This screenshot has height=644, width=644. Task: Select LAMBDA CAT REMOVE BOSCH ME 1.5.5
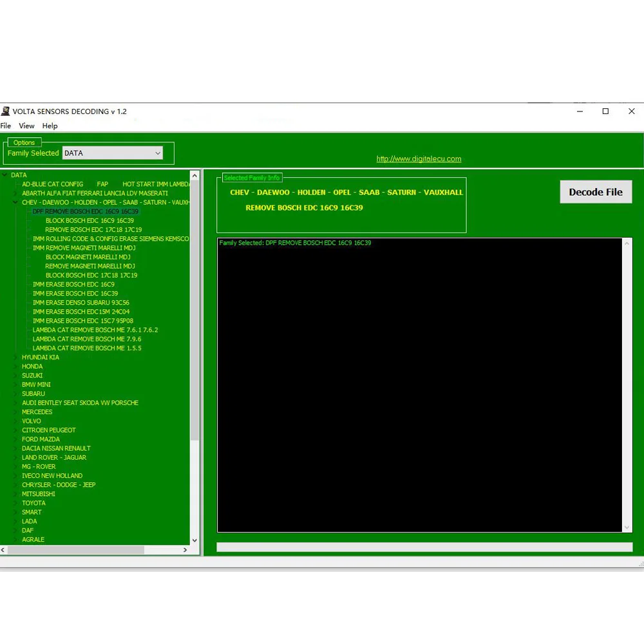click(x=87, y=348)
